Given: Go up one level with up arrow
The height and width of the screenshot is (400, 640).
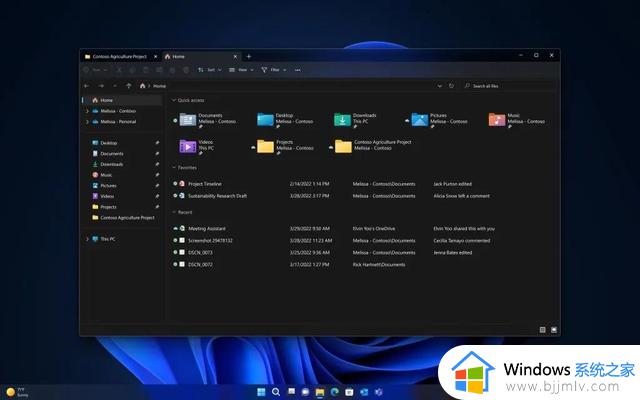Looking at the screenshot, I should point(129,86).
